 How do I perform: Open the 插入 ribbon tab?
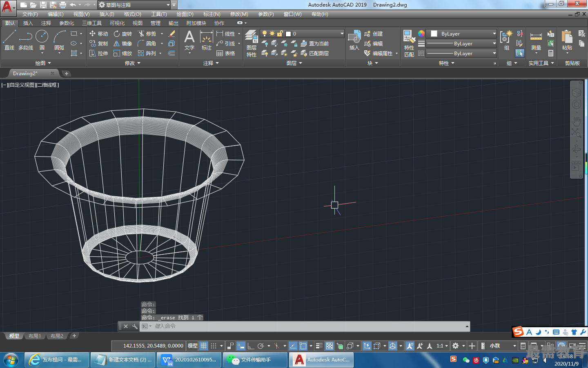pyautogui.click(x=28, y=23)
